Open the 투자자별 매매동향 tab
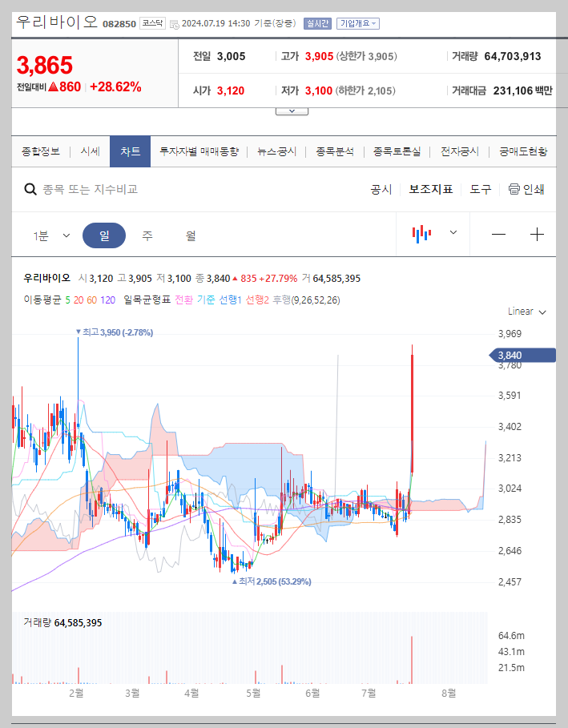This screenshot has height=728, width=568. pos(199,151)
